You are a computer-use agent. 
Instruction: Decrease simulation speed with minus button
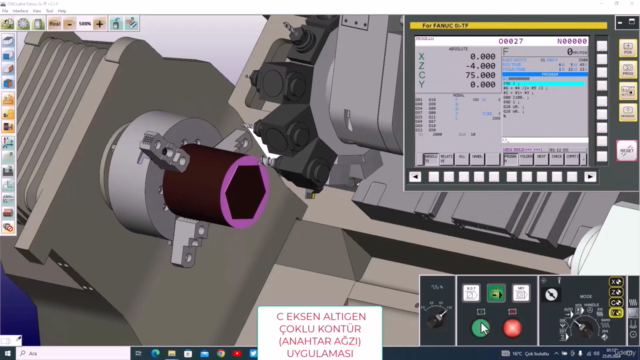(69, 24)
